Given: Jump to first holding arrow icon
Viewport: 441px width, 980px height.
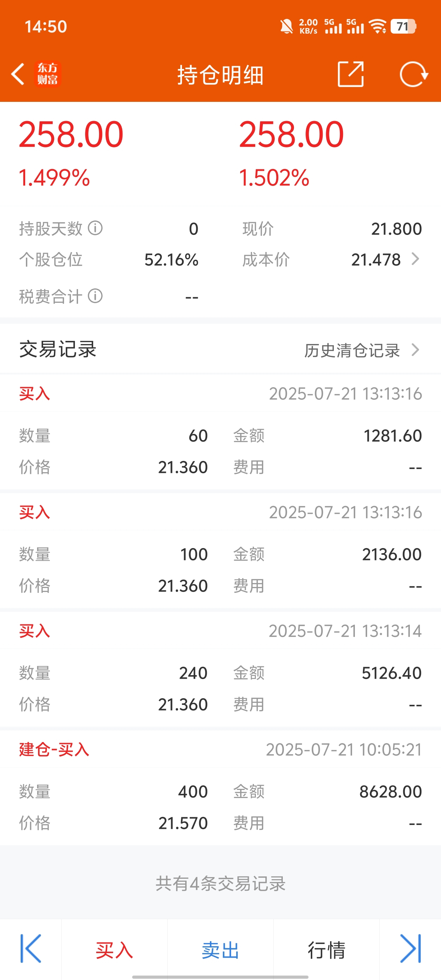Looking at the screenshot, I should pyautogui.click(x=30, y=948).
